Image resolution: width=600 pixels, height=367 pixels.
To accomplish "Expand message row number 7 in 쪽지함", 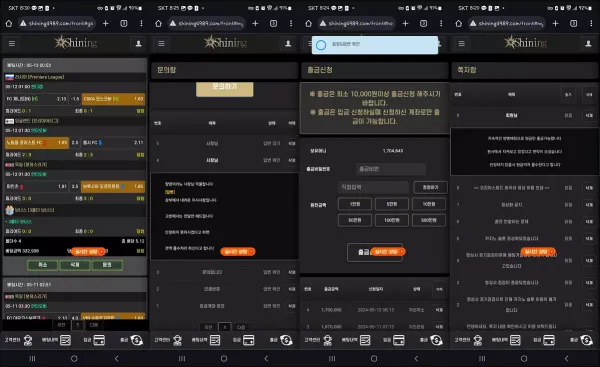I will pos(525,205).
